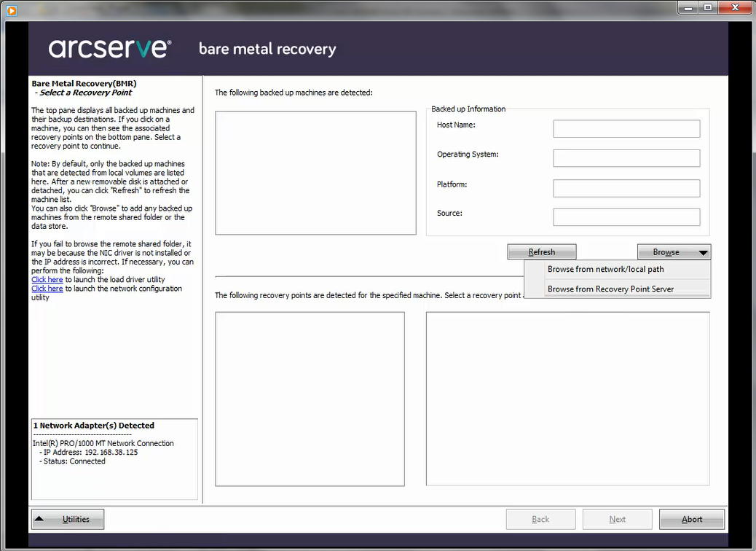
Task: Click the Platform text box
Action: click(x=626, y=187)
